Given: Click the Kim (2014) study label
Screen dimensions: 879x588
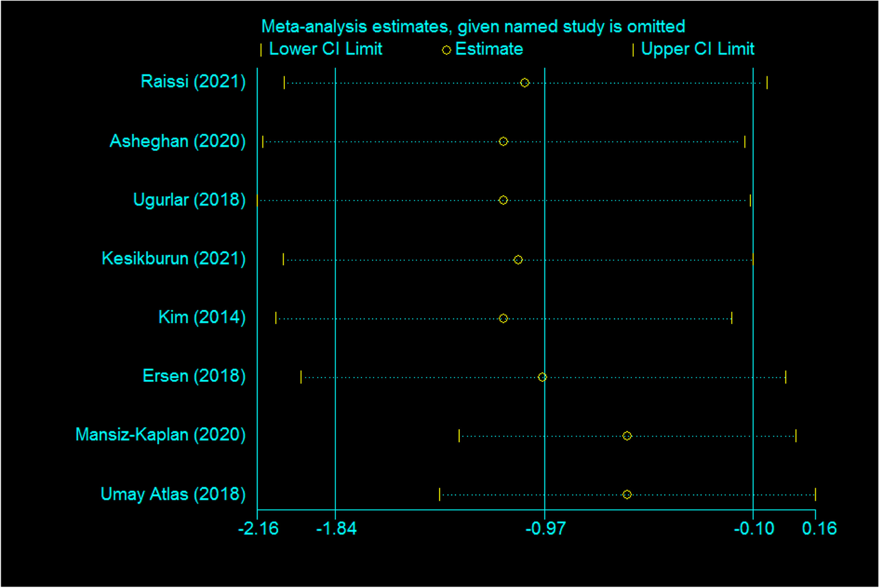Looking at the screenshot, I should tap(202, 317).
